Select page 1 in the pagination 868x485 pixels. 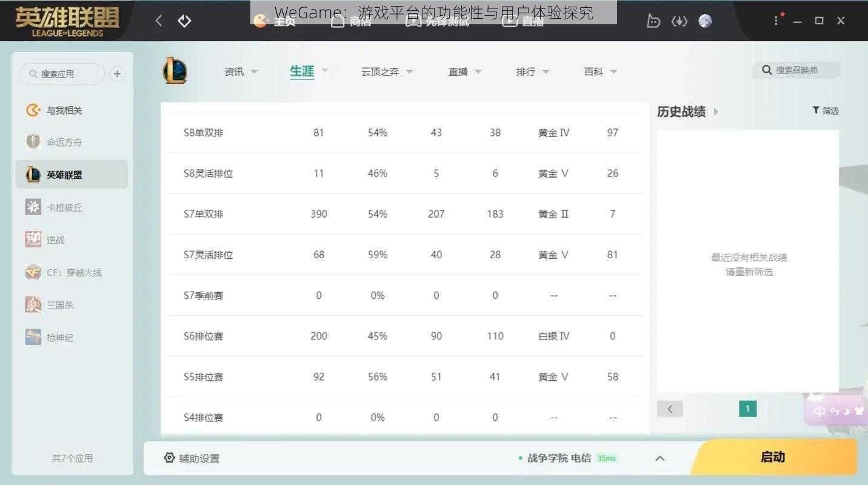coord(747,409)
